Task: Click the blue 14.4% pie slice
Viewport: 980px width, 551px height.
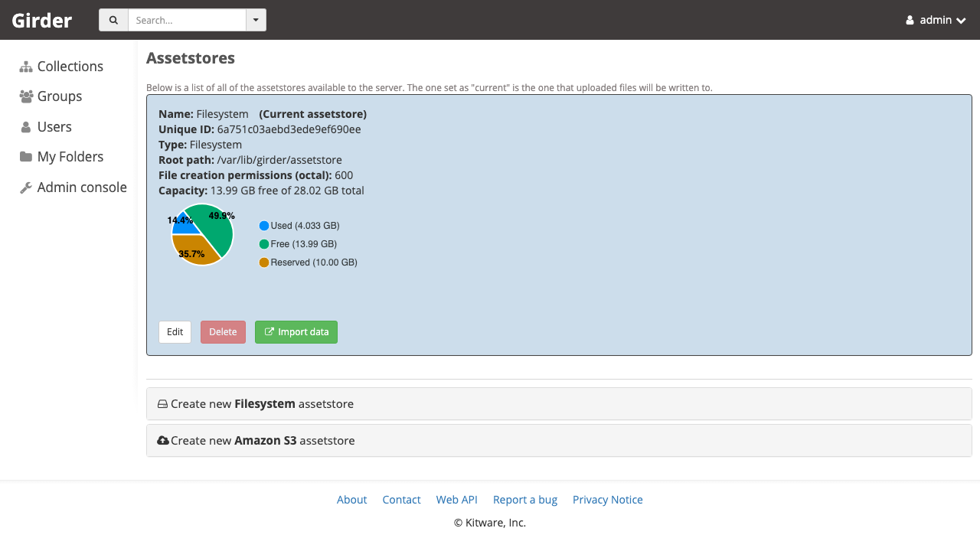Action: pyautogui.click(x=185, y=223)
